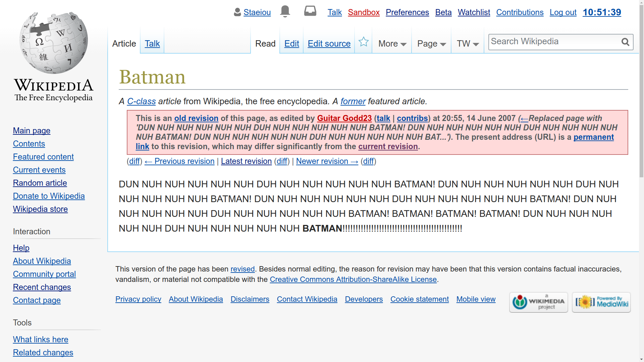The width and height of the screenshot is (644, 362).
Task: Open the Latest revision link
Action: (246, 161)
